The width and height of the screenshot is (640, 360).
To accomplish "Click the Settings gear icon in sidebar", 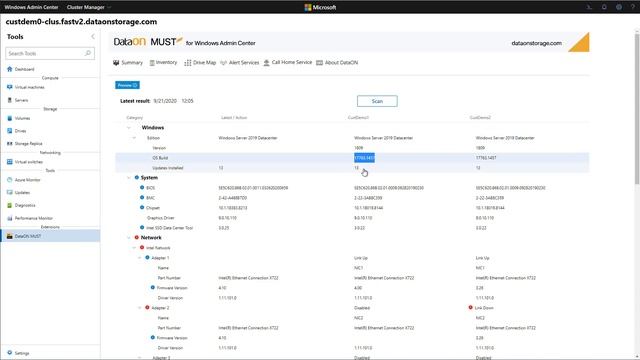I will (10, 353).
